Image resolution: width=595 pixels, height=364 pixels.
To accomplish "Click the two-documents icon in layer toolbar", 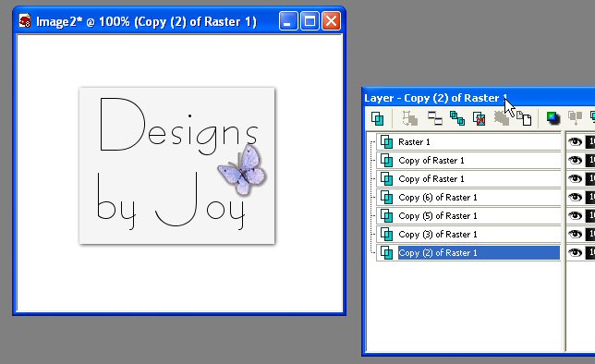I will pos(524,118).
